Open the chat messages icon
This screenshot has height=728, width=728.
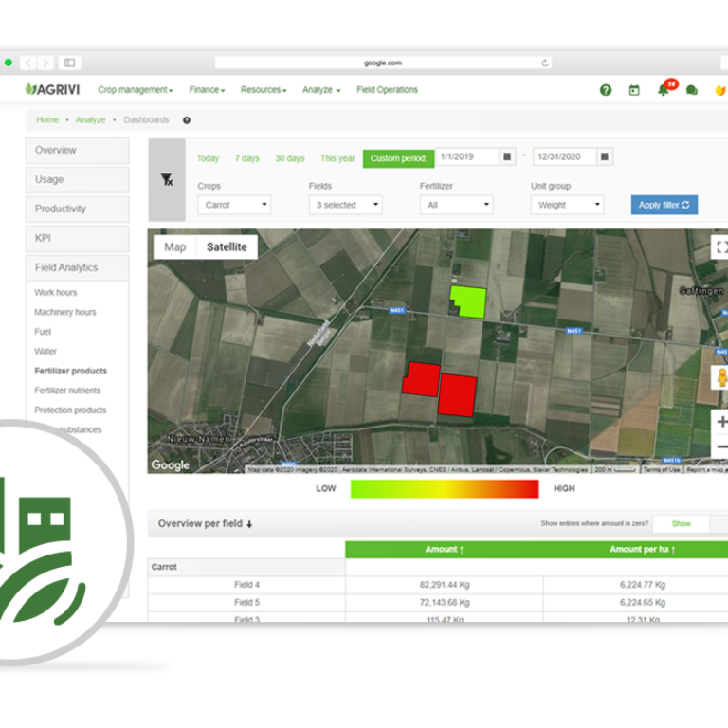[x=692, y=90]
